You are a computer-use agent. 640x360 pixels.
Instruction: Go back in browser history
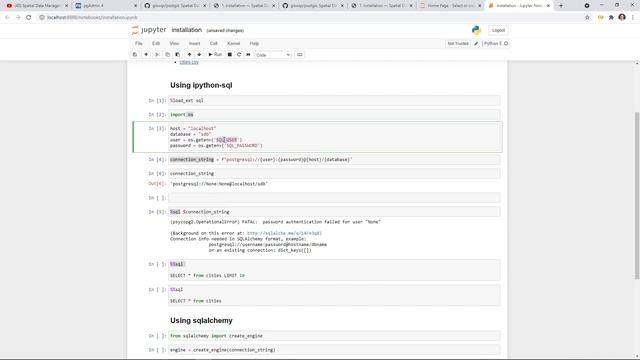(x=7, y=18)
